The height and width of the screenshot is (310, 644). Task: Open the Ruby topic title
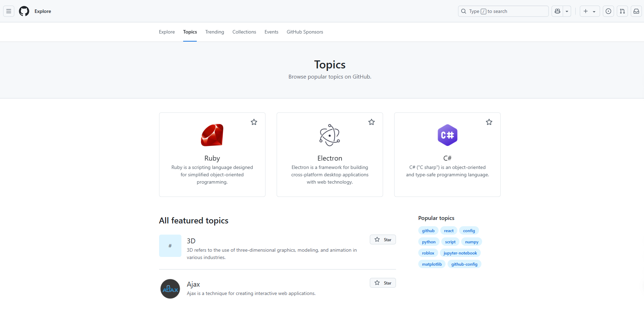212,158
